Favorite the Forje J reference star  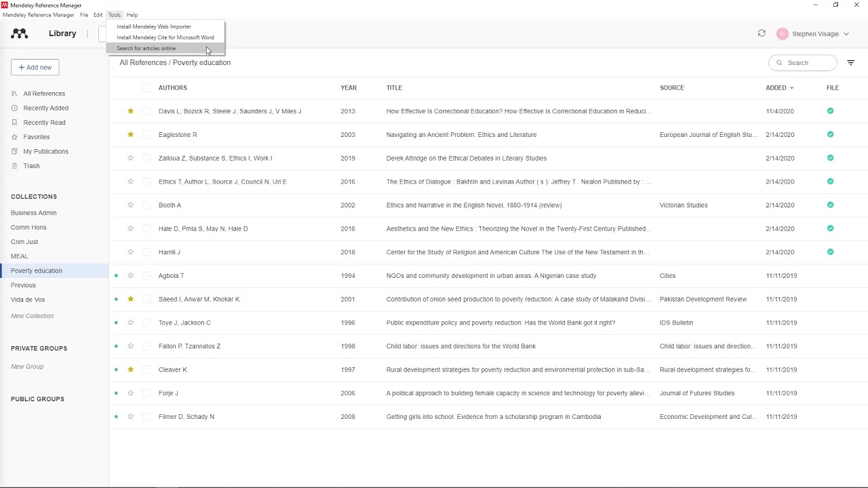[131, 393]
